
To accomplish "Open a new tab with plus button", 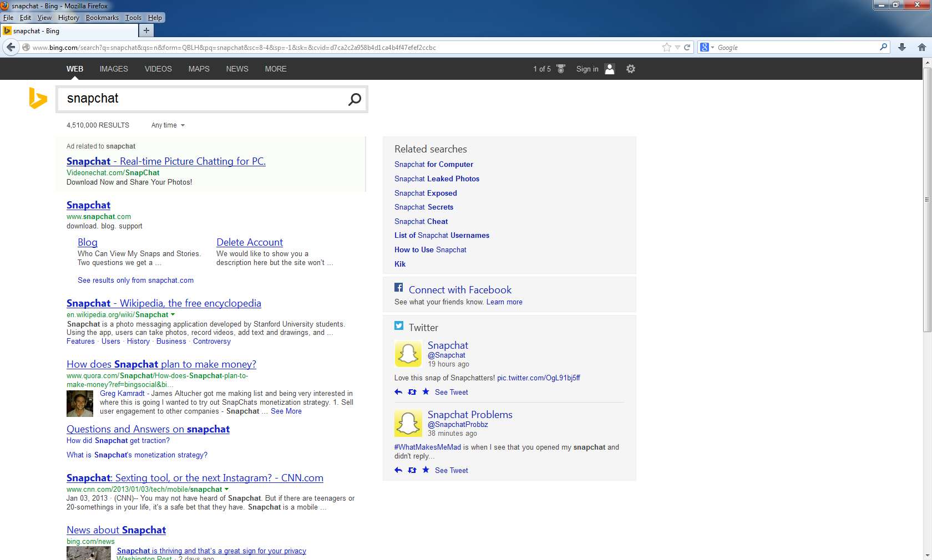I will pos(146,30).
